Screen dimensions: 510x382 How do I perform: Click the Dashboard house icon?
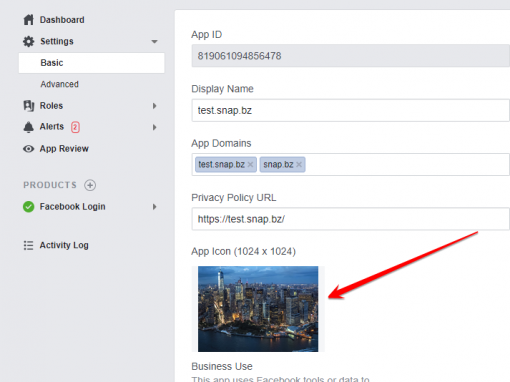(x=29, y=20)
